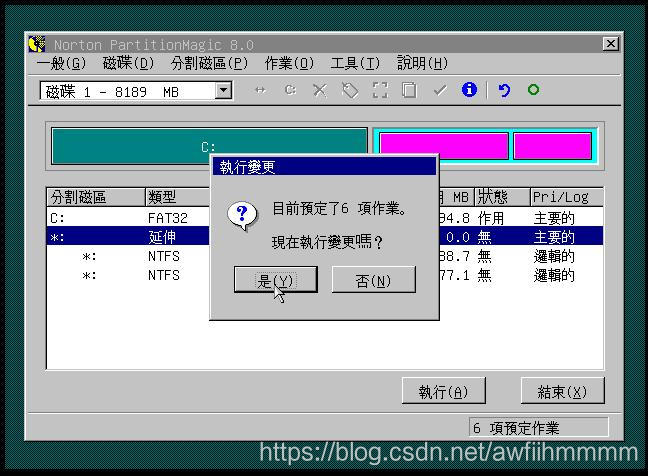648x476 pixels.
Task: Click 作用 status in C: row
Action: pyautogui.click(x=491, y=218)
